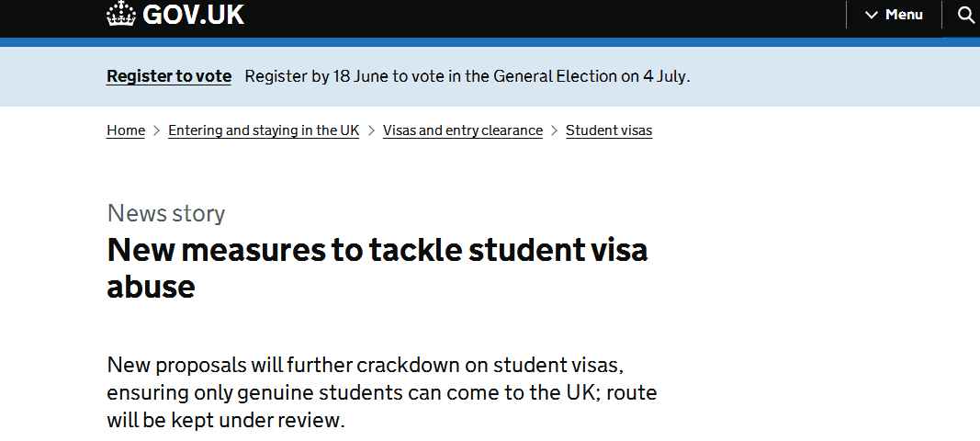The height and width of the screenshot is (441, 980).
Task: Click chevron before Student visas breadcrumb
Action: (555, 130)
